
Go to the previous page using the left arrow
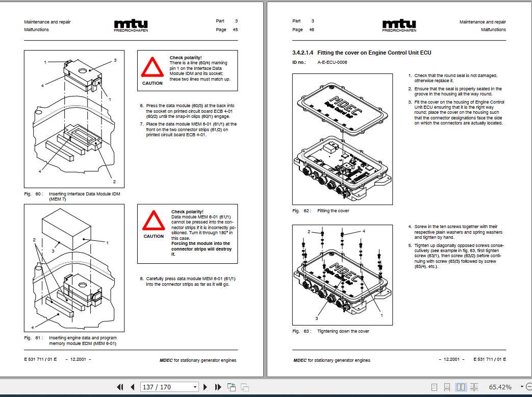(132, 387)
